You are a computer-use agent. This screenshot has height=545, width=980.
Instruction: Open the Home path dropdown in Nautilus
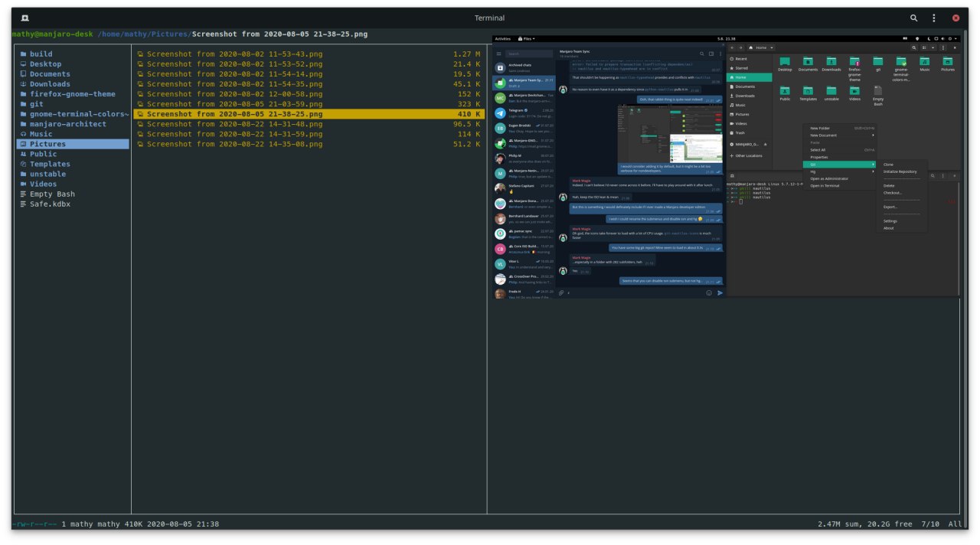pos(772,47)
